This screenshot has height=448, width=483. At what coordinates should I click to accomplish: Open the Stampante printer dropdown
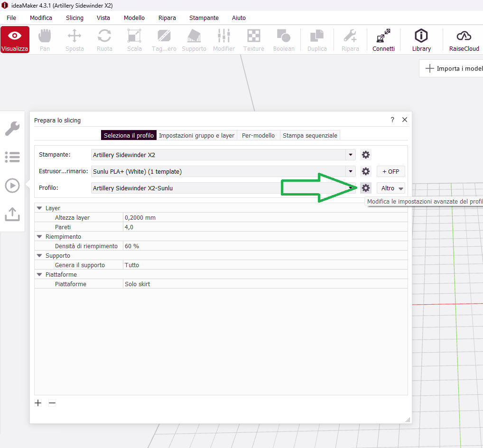tap(351, 155)
